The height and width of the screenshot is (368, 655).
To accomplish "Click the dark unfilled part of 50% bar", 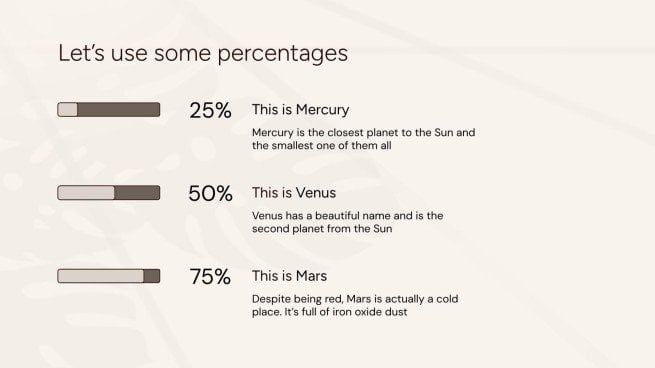I will point(137,193).
